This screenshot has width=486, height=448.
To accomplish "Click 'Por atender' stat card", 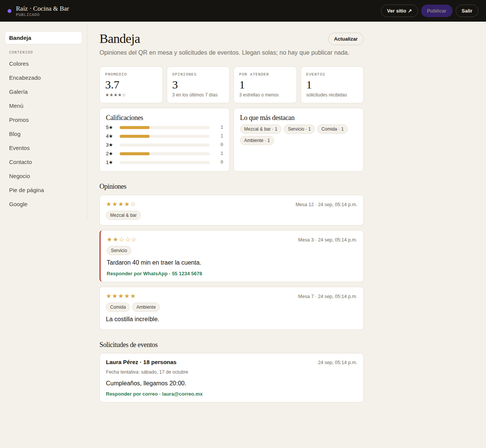I will pos(265,85).
